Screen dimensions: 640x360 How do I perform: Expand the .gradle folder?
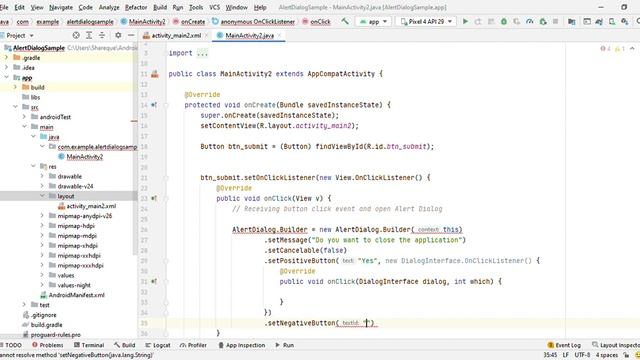pyautogui.click(x=7, y=58)
